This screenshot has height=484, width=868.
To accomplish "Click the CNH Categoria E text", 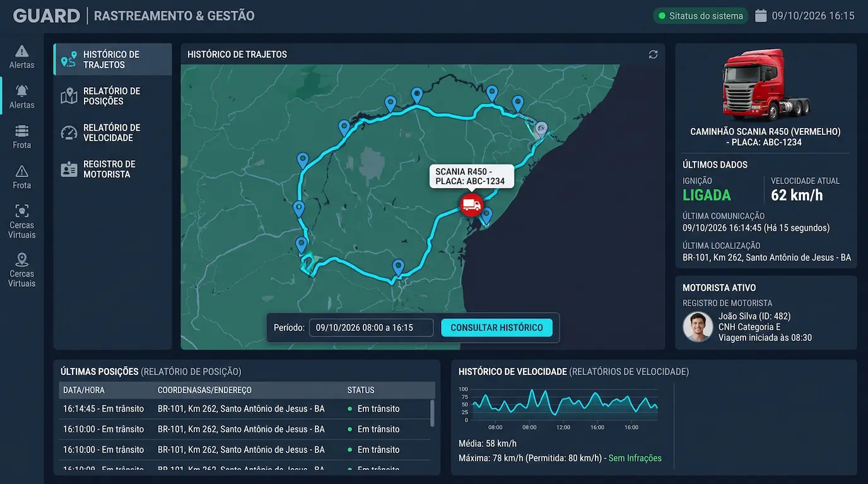I will pyautogui.click(x=750, y=327).
